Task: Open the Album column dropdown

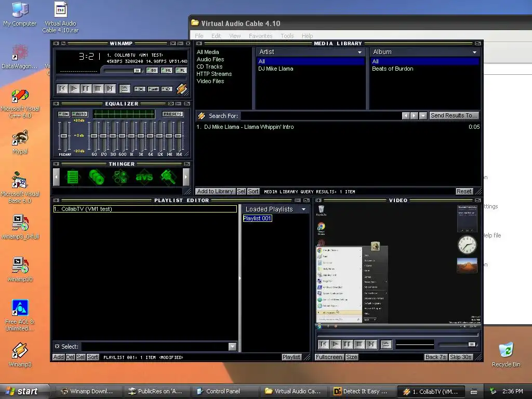Action: pyautogui.click(x=474, y=52)
